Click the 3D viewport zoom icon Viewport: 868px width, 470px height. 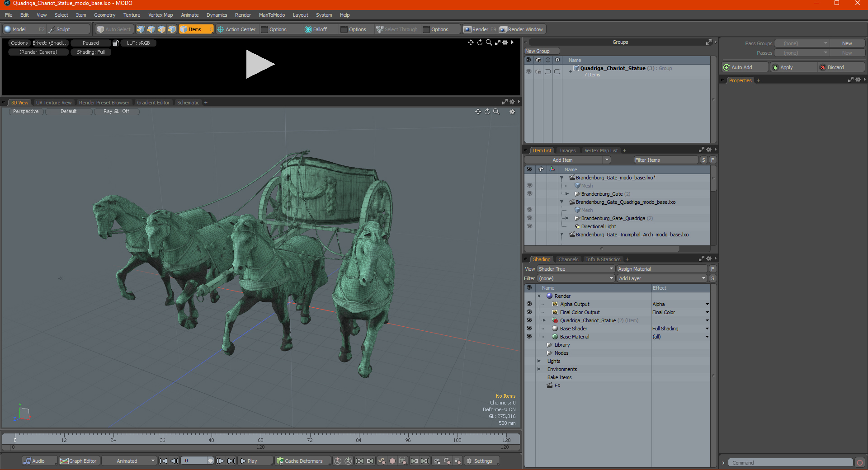[x=496, y=112]
